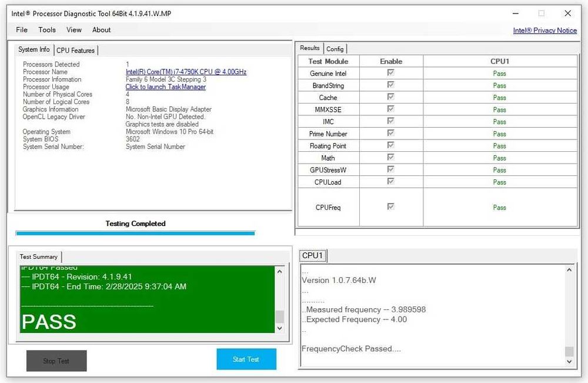Open the Tools menu
Image resolution: width=588 pixels, height=383 pixels.
click(x=47, y=30)
